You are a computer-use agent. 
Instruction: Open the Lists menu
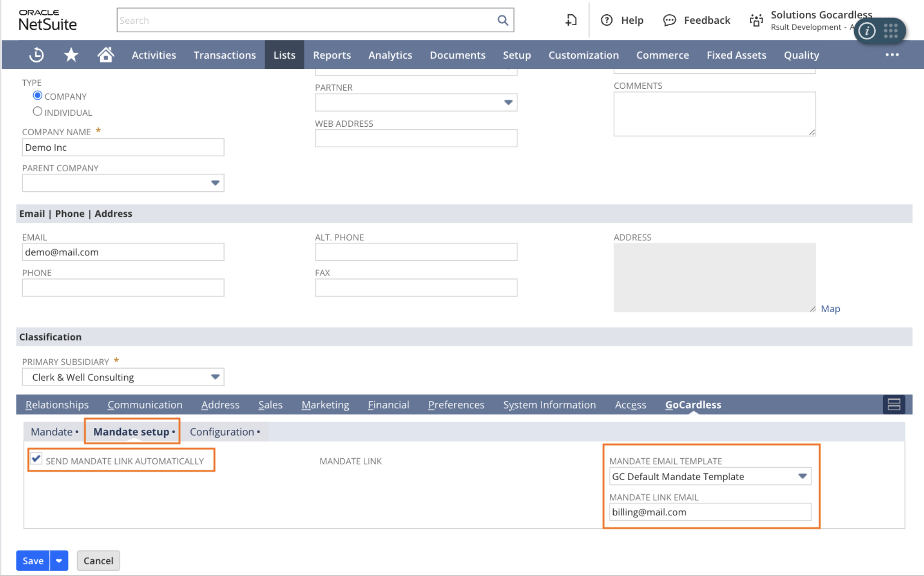coord(285,55)
